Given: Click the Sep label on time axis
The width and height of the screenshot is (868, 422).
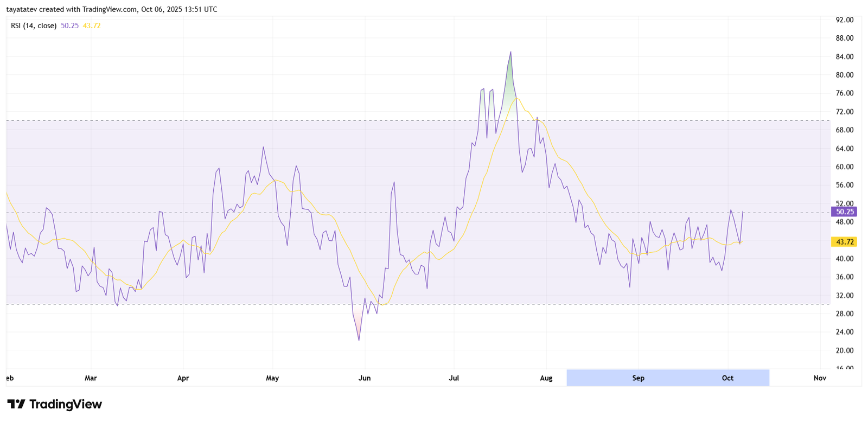Looking at the screenshot, I should [639, 378].
